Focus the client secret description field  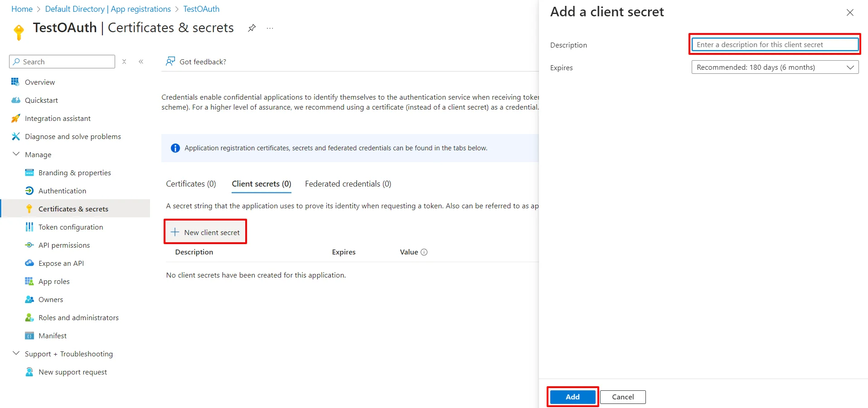click(774, 44)
